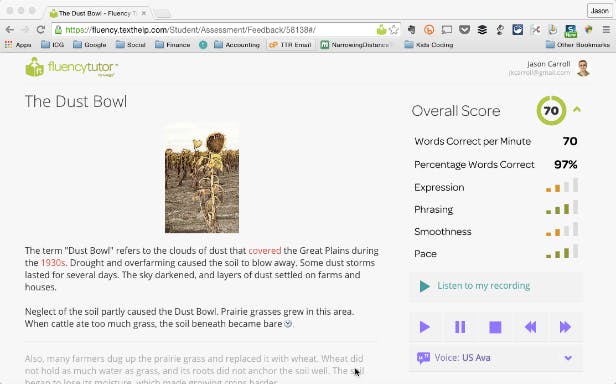Click the highlighted word '1930s'
Screen dimensions: 616x384
(53, 263)
